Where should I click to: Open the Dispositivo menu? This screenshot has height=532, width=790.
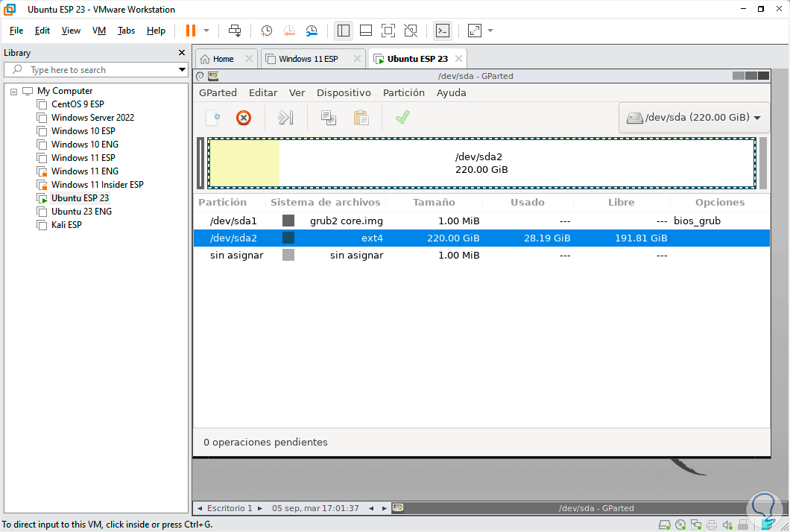[344, 92]
